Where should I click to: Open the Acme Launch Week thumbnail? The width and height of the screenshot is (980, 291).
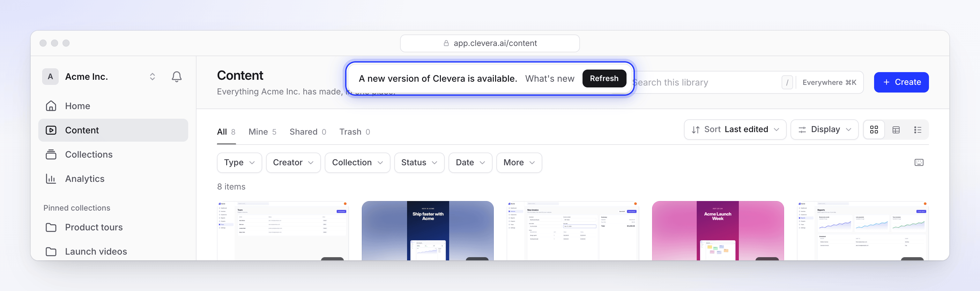717,230
